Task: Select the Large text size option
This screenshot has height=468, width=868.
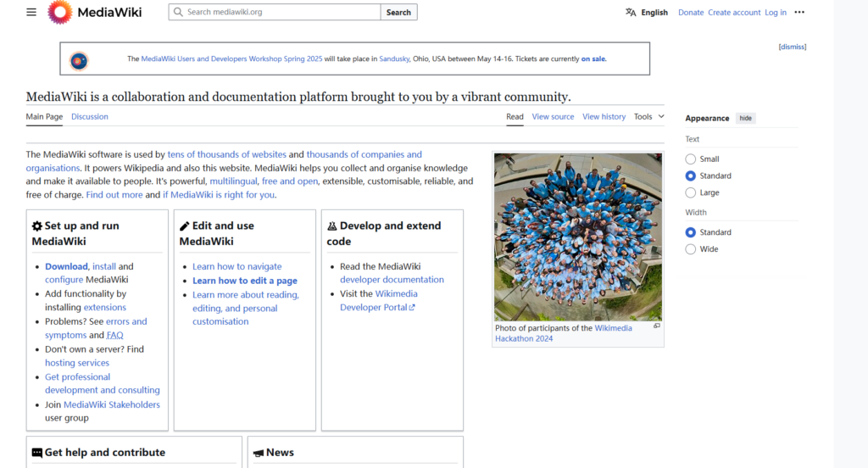Action: click(x=691, y=193)
